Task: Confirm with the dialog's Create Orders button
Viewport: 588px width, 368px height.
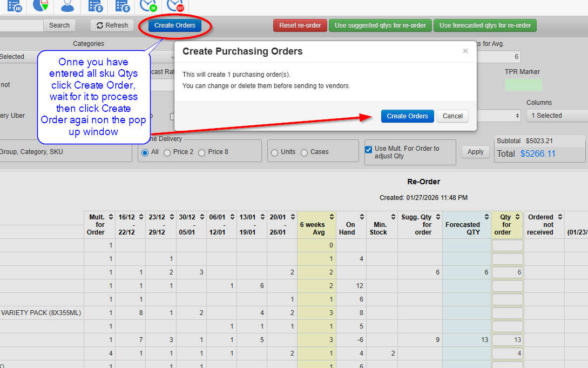Action: pos(407,116)
